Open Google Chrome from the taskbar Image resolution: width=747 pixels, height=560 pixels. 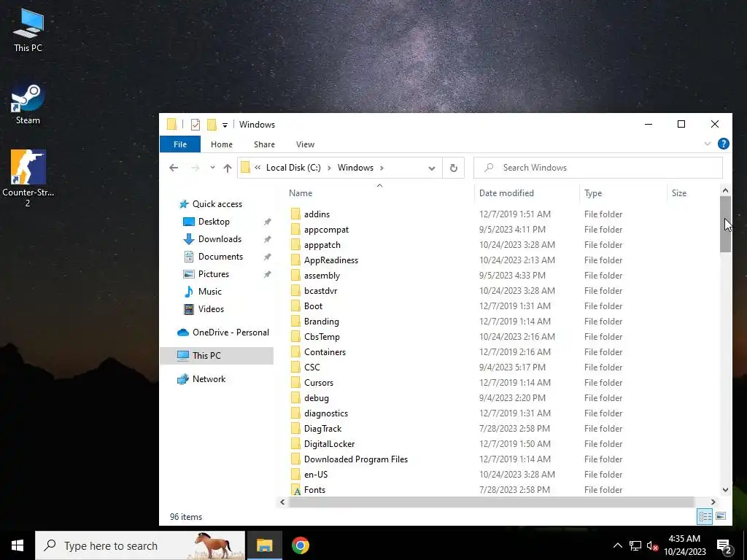pos(300,545)
